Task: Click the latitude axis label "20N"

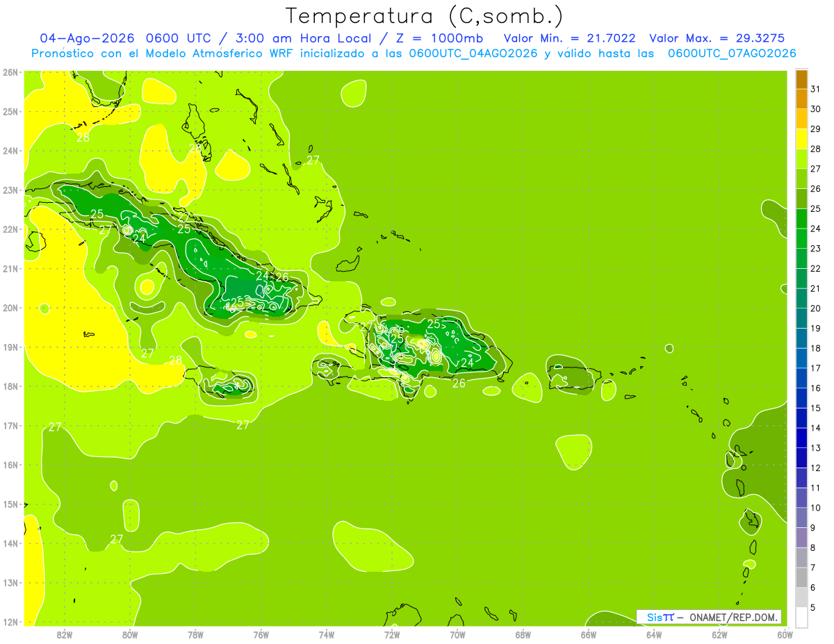Action: point(10,307)
